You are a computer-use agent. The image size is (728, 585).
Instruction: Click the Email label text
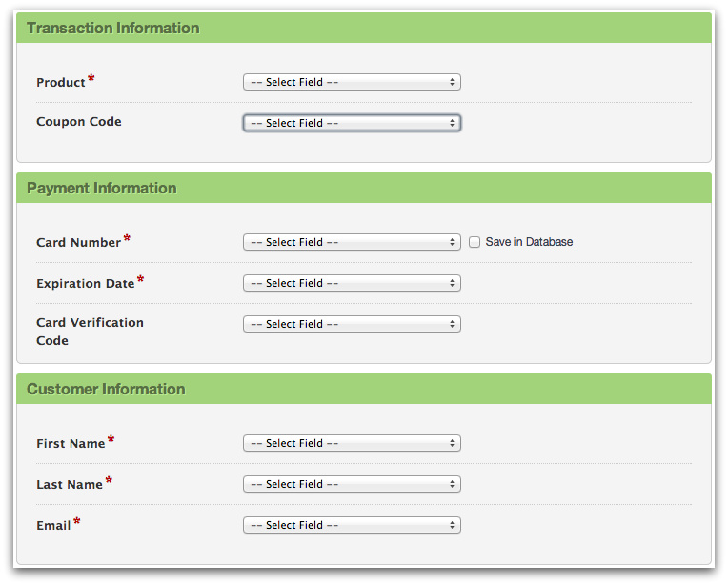tap(53, 526)
